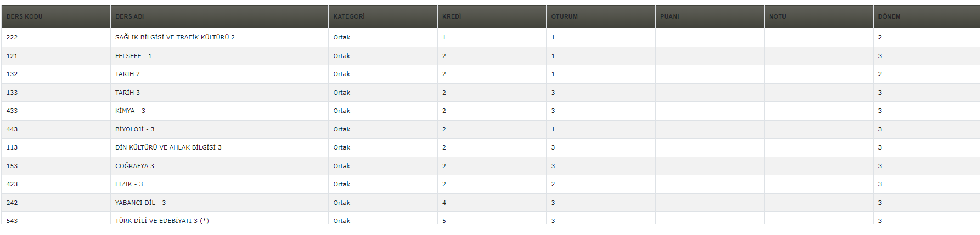
Task: Click the NOTU column header
Action: tap(778, 16)
